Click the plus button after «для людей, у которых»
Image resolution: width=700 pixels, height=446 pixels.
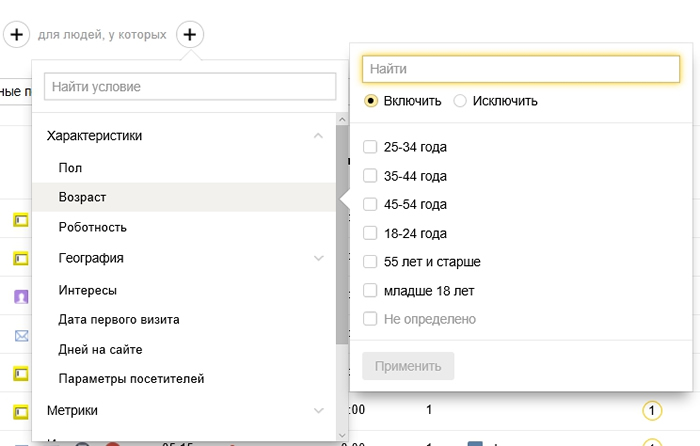pos(191,35)
